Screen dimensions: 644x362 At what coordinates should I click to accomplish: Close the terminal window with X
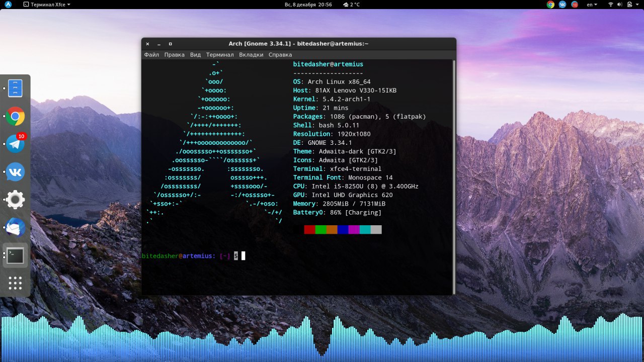pyautogui.click(x=147, y=44)
